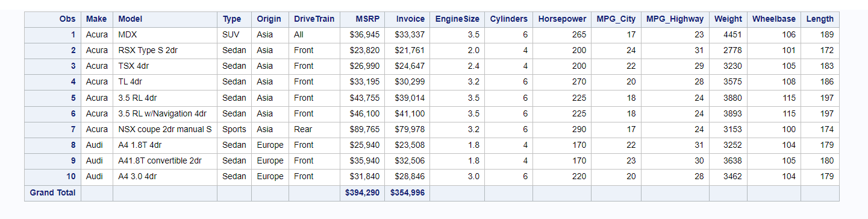The width and height of the screenshot is (868, 219).
Task: Select the MPG_Highway column header
Action: pos(675,19)
